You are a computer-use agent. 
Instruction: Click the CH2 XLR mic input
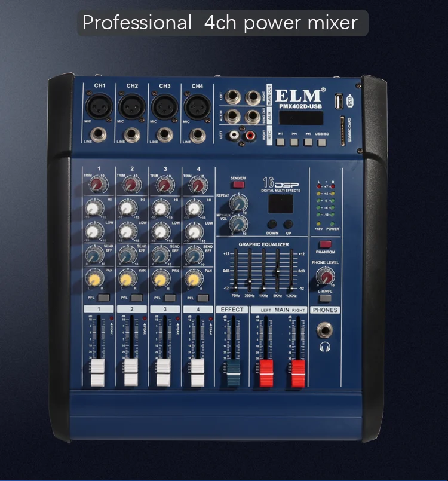pyautogui.click(x=131, y=106)
